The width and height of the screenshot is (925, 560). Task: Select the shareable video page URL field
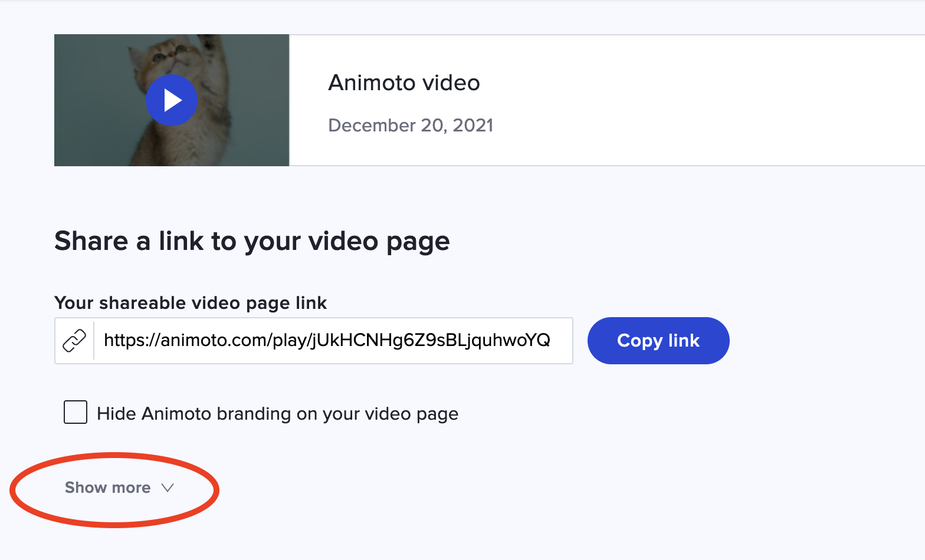(x=333, y=341)
